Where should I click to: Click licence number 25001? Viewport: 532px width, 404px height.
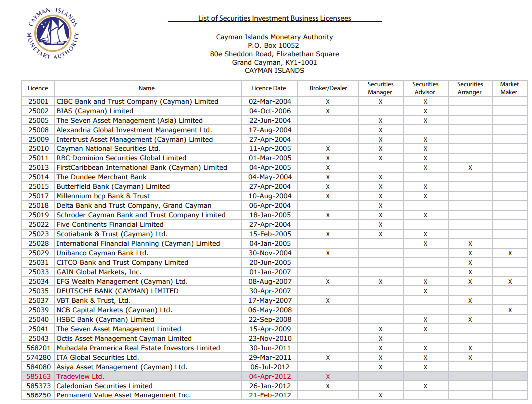point(38,102)
